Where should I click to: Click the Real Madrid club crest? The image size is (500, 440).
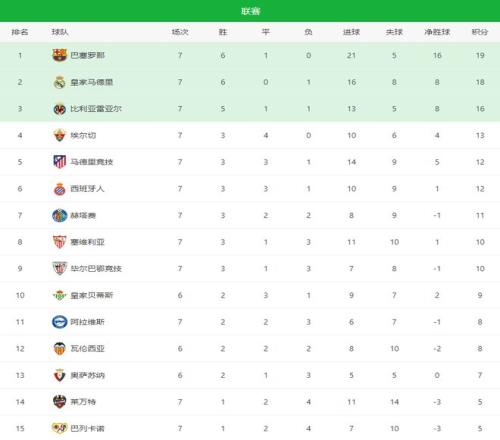coord(60,82)
